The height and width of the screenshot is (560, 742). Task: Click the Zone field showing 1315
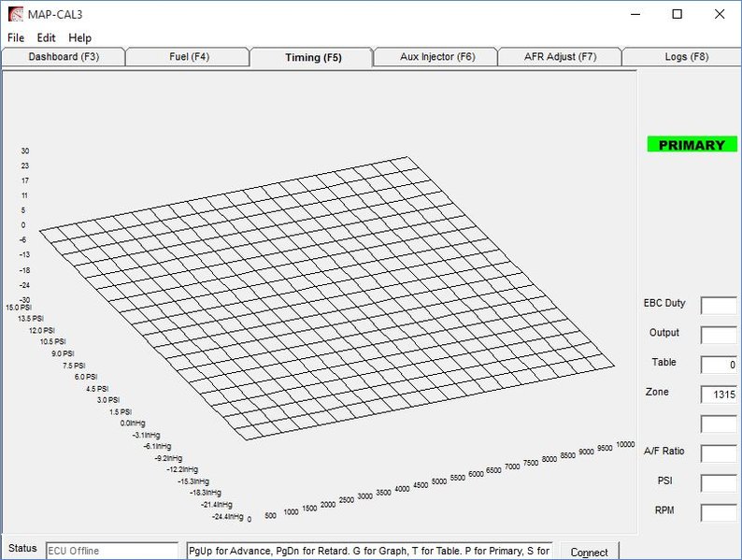tap(719, 395)
